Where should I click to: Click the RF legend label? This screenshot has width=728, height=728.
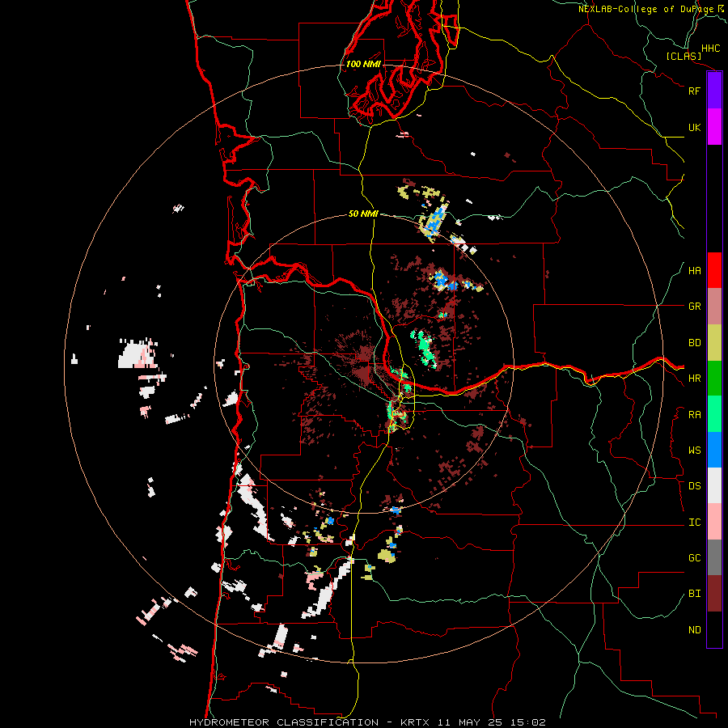point(694,91)
